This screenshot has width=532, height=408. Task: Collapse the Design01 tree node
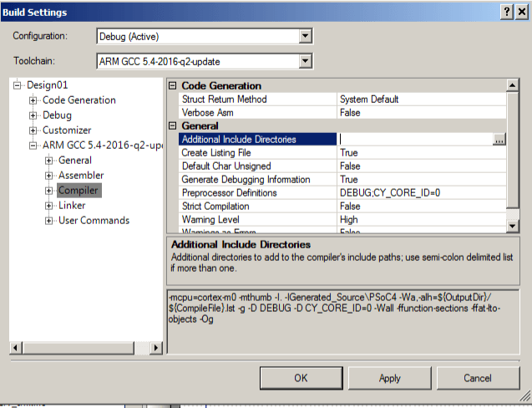pos(18,85)
